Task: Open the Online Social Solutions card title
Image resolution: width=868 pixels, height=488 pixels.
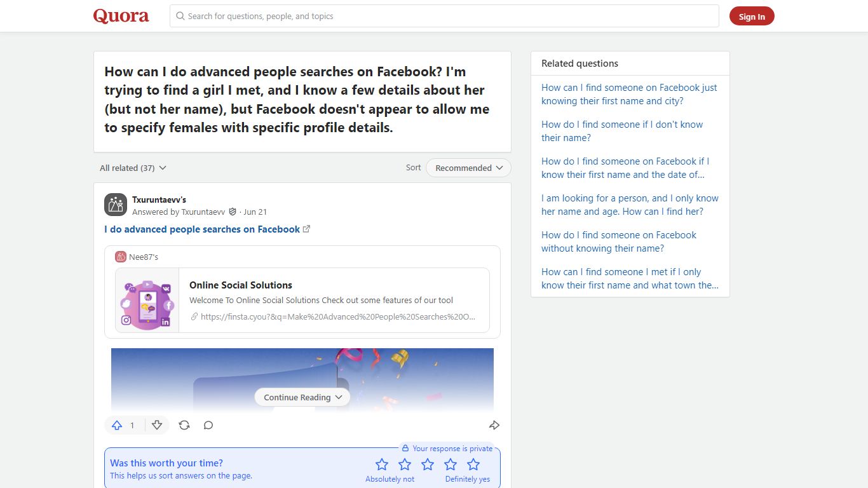Action: point(241,285)
